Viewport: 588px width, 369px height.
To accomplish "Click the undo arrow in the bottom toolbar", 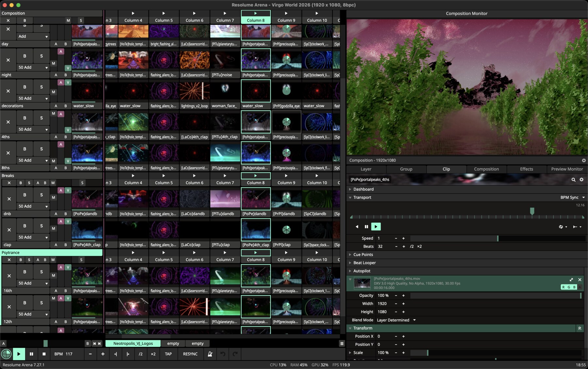I will point(223,354).
